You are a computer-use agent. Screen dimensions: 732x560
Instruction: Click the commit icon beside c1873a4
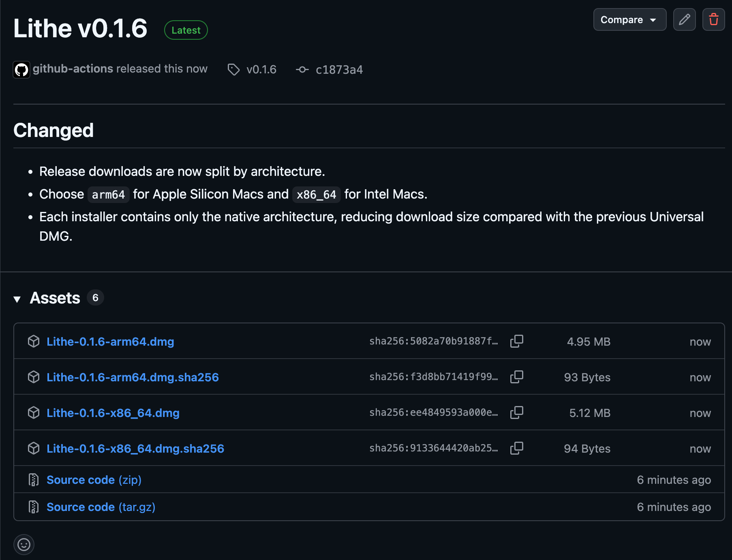pos(302,70)
